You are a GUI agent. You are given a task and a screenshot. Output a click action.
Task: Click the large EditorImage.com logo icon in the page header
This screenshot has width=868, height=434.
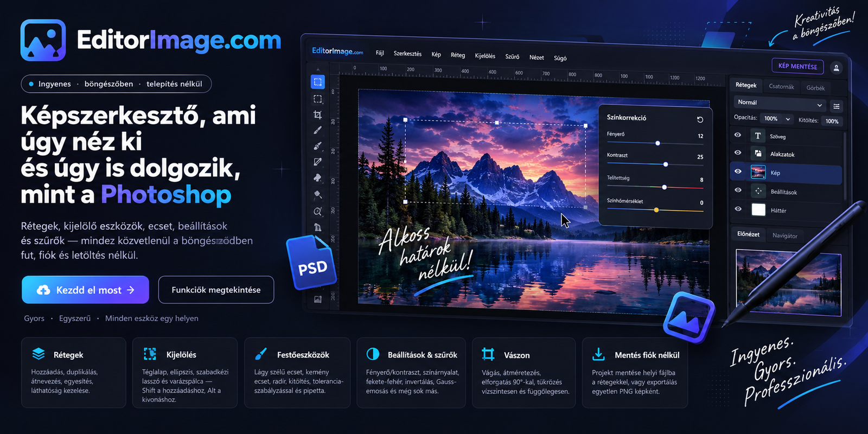coord(43,40)
